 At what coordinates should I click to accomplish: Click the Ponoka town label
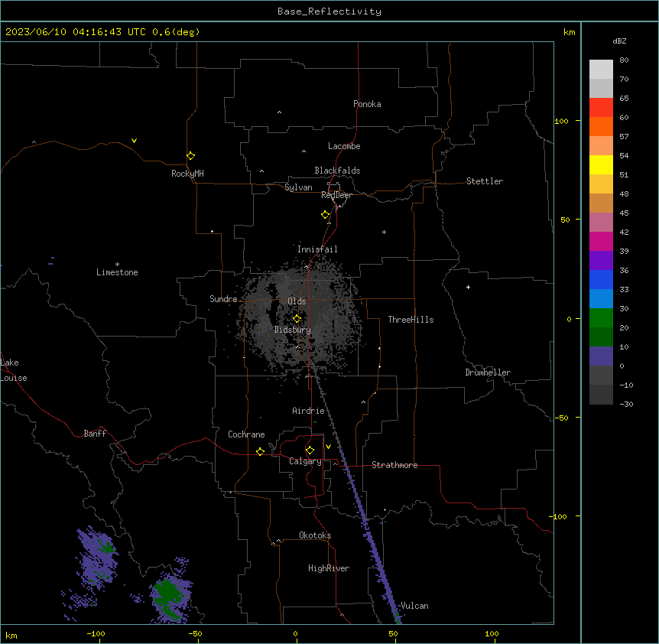[x=367, y=104]
